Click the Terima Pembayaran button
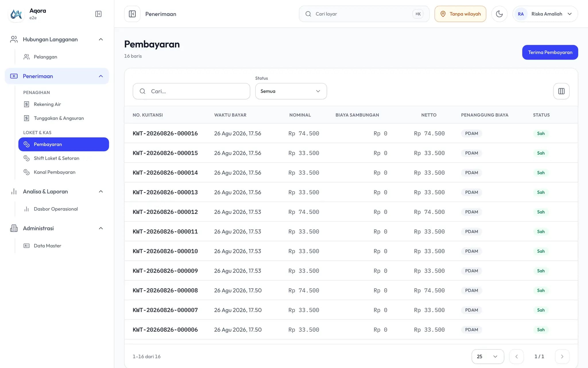 550,52
